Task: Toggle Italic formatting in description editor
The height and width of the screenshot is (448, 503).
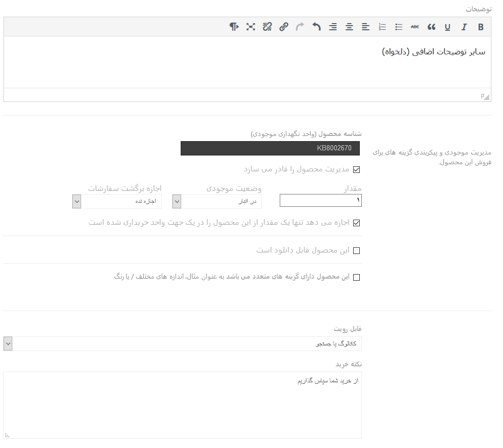Action: coord(464,27)
